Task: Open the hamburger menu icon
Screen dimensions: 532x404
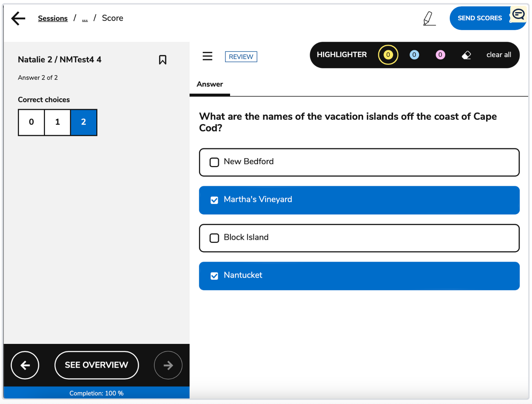Action: [x=207, y=56]
